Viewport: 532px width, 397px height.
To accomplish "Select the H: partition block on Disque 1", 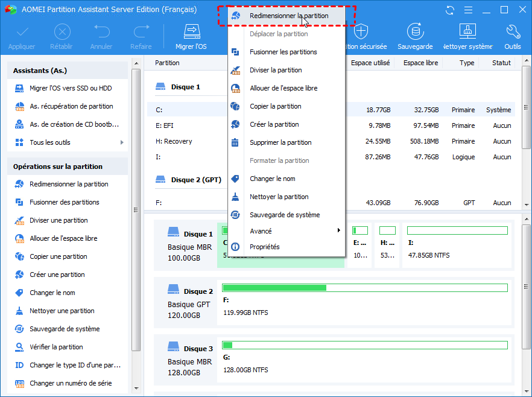I will pos(387,245).
